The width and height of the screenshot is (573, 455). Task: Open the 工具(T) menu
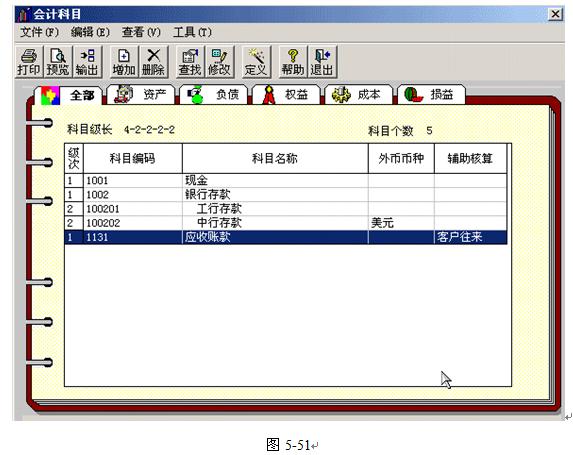(192, 32)
